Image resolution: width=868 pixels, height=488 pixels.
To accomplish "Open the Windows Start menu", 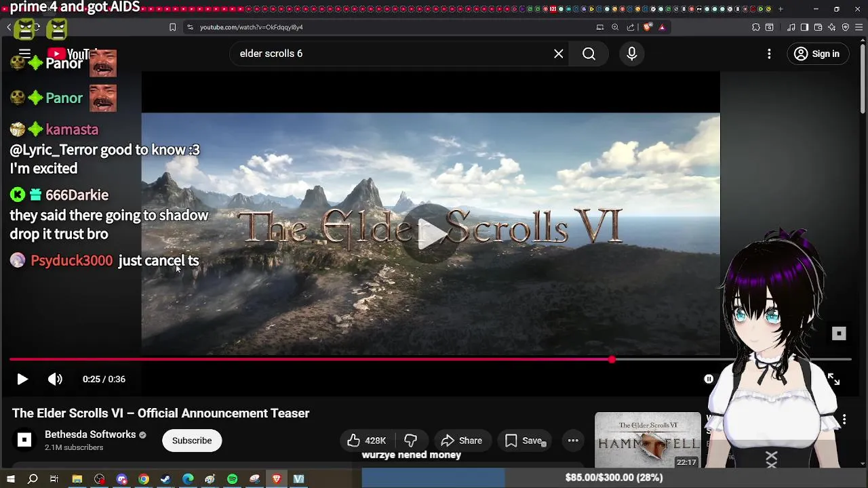I will (x=10, y=479).
